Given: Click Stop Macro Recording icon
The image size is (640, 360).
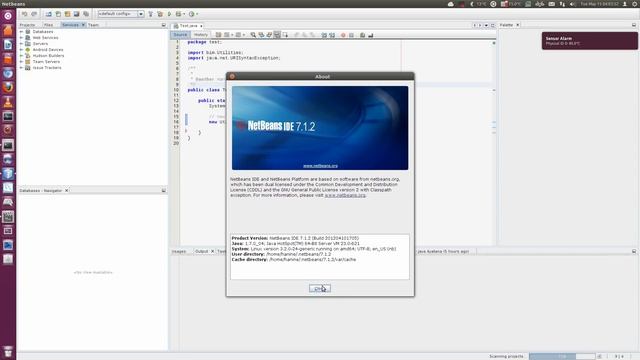Looking at the screenshot, I should point(351,35).
